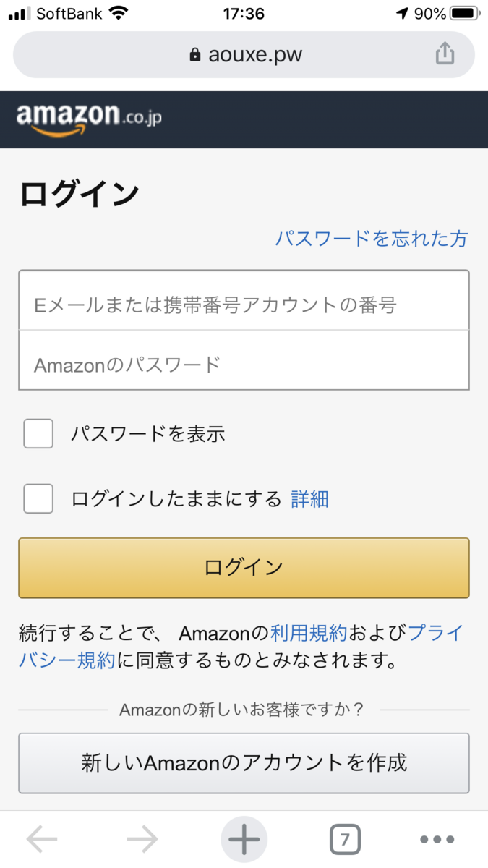Tap the battery icon in status bar
Screen dimensions: 488x868
[x=465, y=14]
